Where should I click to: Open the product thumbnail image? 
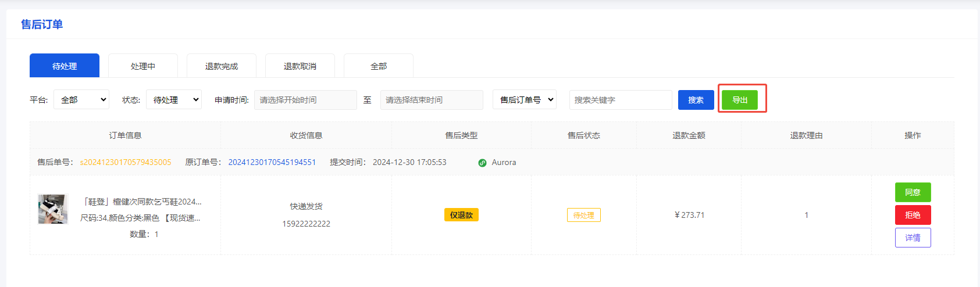[53, 209]
